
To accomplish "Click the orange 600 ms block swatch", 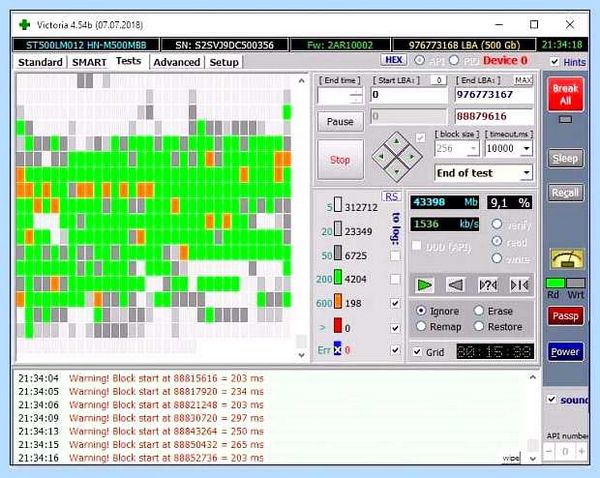I will (x=338, y=301).
